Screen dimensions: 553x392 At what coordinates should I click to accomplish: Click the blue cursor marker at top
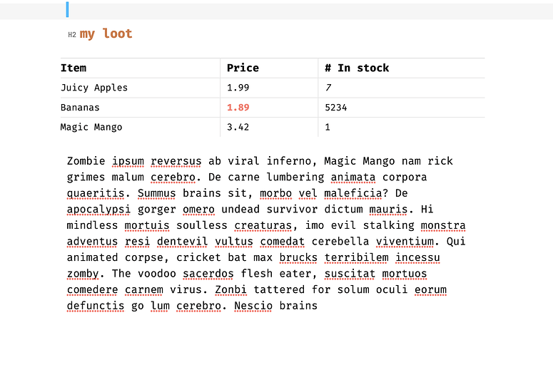(x=68, y=9)
